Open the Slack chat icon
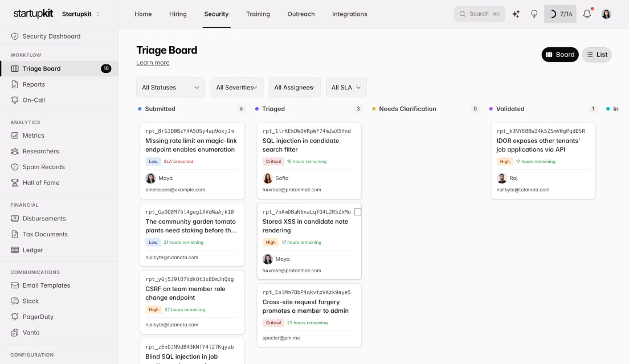The width and height of the screenshot is (629, 364). (x=15, y=301)
